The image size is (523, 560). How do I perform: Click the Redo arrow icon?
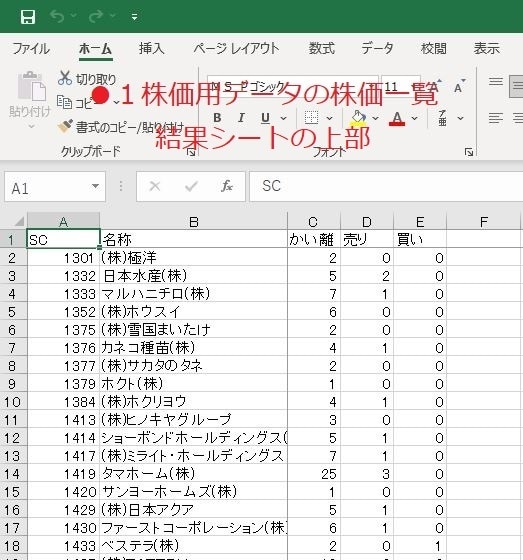[x=96, y=16]
